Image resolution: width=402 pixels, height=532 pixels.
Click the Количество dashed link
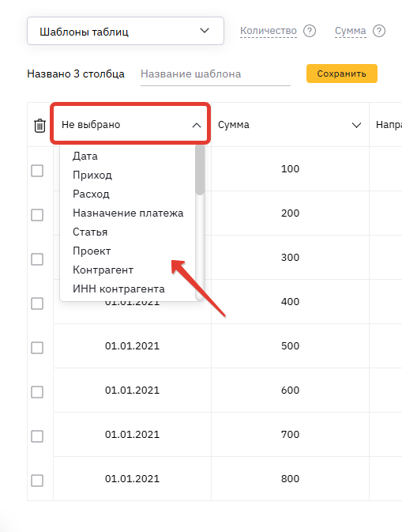point(269,31)
